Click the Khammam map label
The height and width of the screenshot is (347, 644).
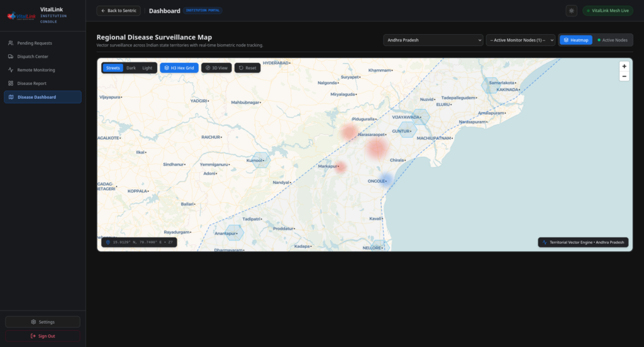[x=379, y=71]
